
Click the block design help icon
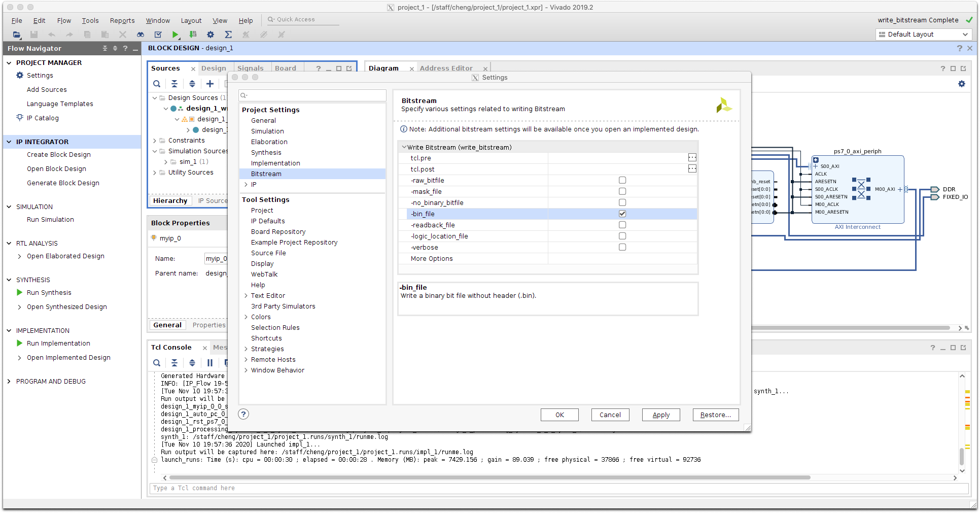[x=959, y=48]
